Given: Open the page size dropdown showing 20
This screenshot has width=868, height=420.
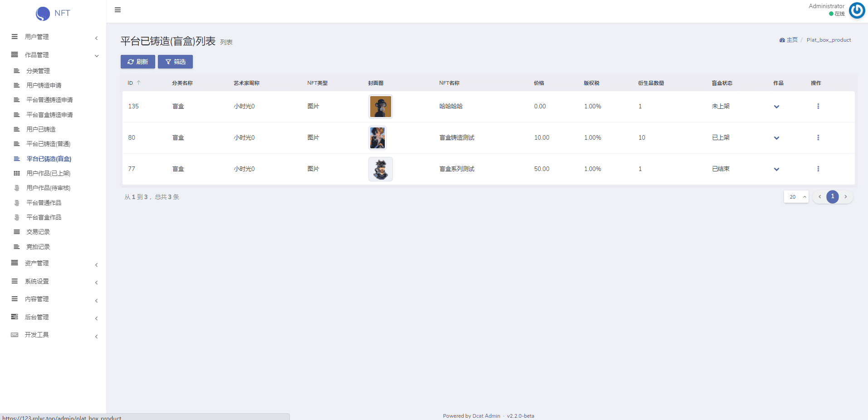Looking at the screenshot, I should coord(796,197).
